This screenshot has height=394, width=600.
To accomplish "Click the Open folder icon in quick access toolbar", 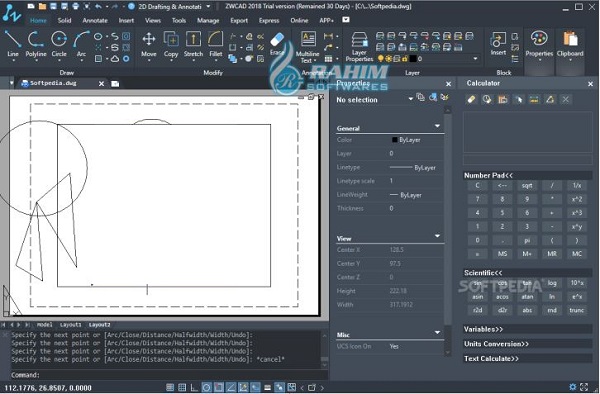I will pos(42,6).
